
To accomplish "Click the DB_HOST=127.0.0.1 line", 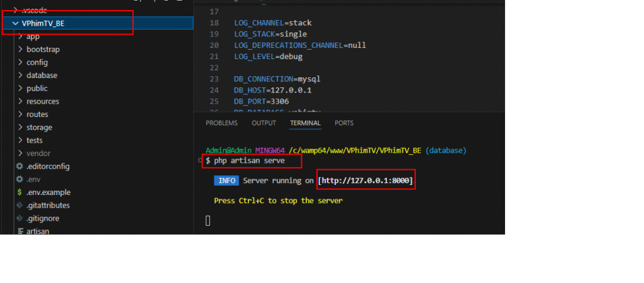I will tap(273, 90).
